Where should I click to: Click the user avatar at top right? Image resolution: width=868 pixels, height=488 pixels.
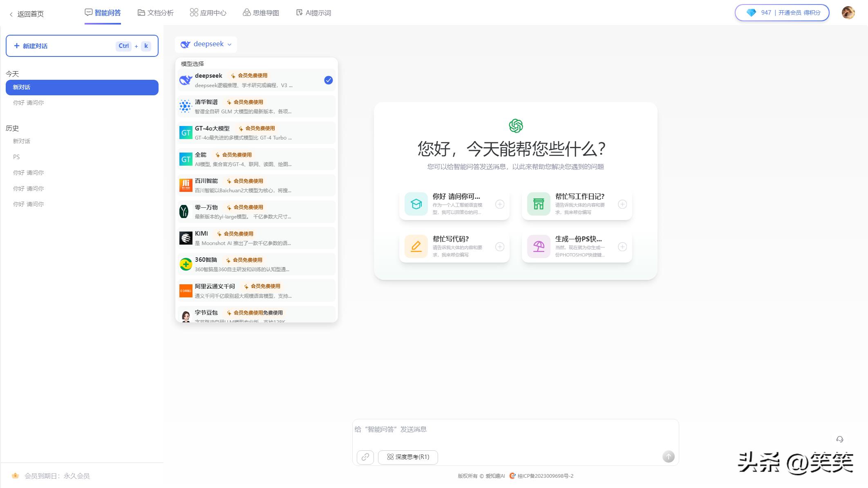point(848,13)
